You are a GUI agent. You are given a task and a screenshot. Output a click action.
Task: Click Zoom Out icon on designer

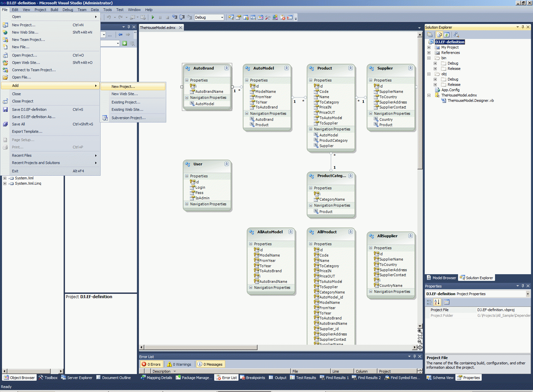pyautogui.click(x=420, y=342)
